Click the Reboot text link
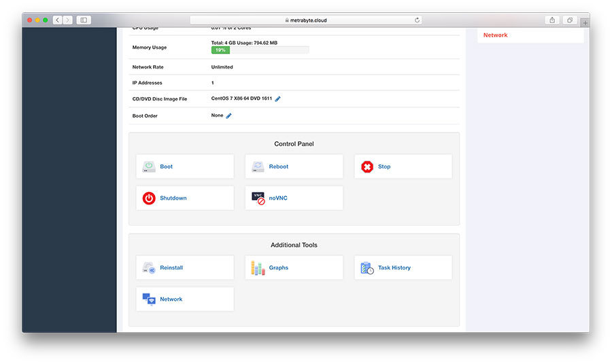The image size is (612, 364). point(279,166)
